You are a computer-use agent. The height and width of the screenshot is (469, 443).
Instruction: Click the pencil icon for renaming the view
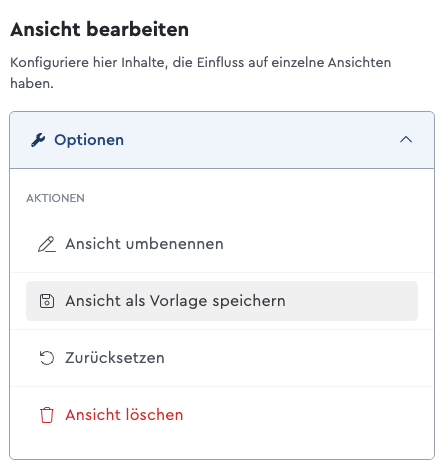coord(47,244)
